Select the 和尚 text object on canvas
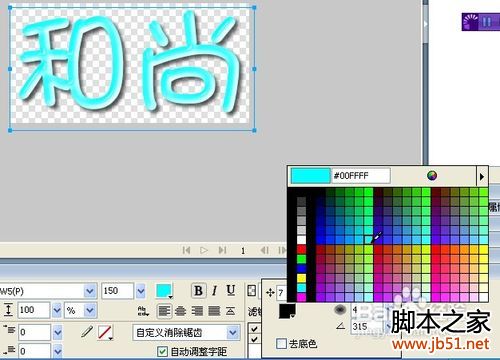 click(x=132, y=69)
